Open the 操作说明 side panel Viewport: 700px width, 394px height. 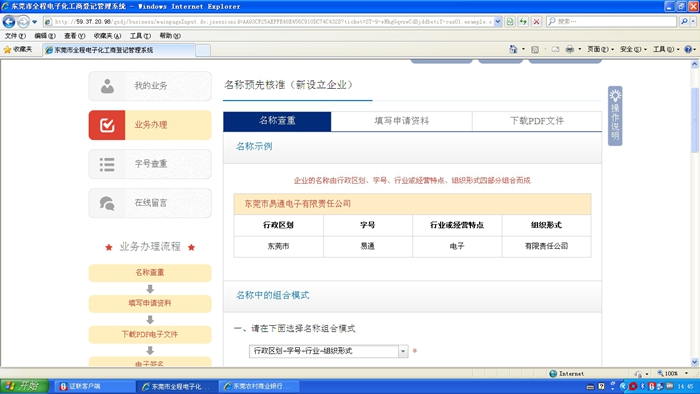[x=615, y=116]
